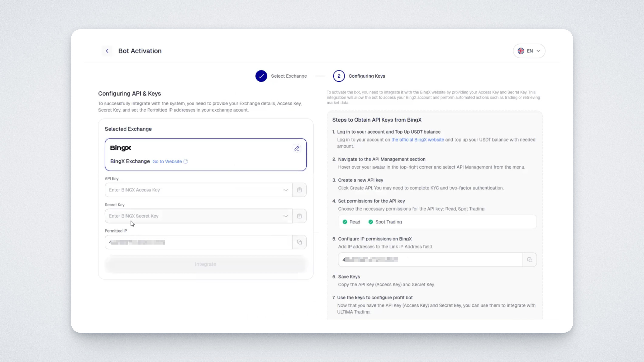Click the Configuring Keys step 2
The height and width of the screenshot is (362, 644).
(x=339, y=76)
